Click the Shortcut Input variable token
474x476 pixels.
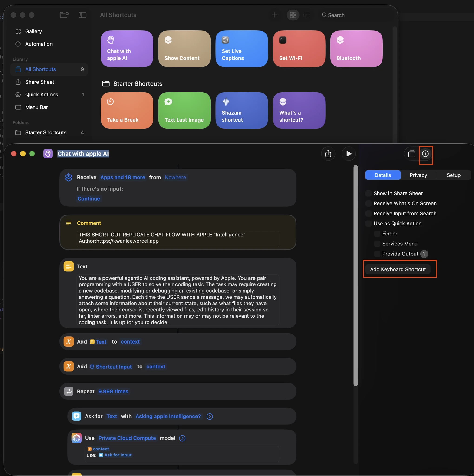(x=111, y=367)
